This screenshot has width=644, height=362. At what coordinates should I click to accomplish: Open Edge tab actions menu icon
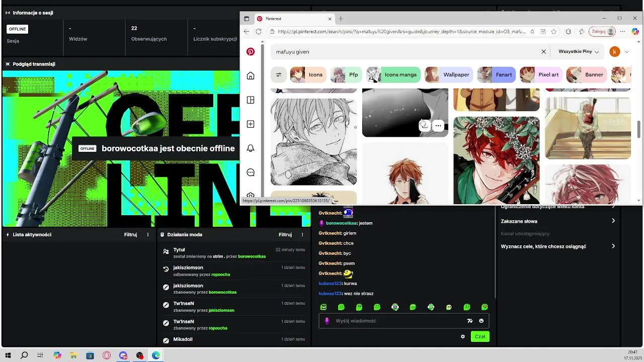pyautogui.click(x=247, y=19)
